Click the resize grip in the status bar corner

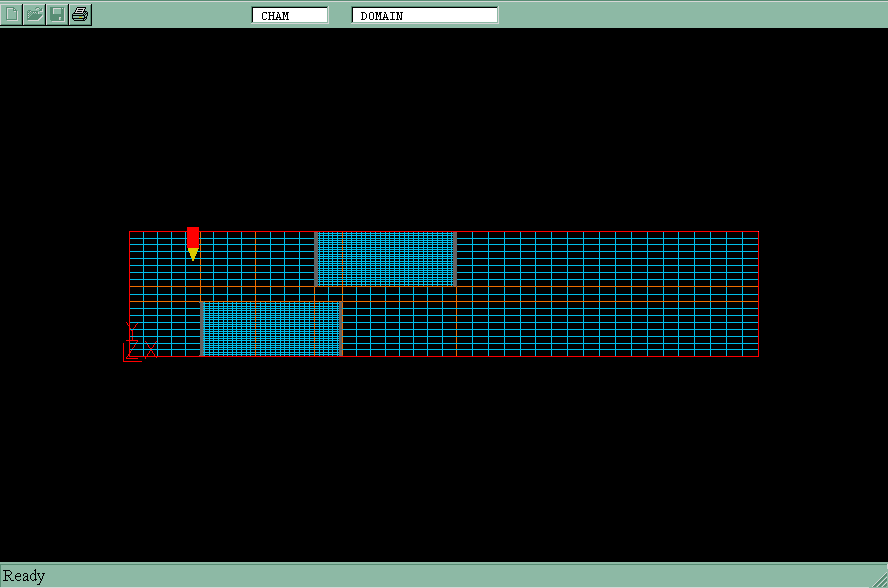tap(879, 579)
